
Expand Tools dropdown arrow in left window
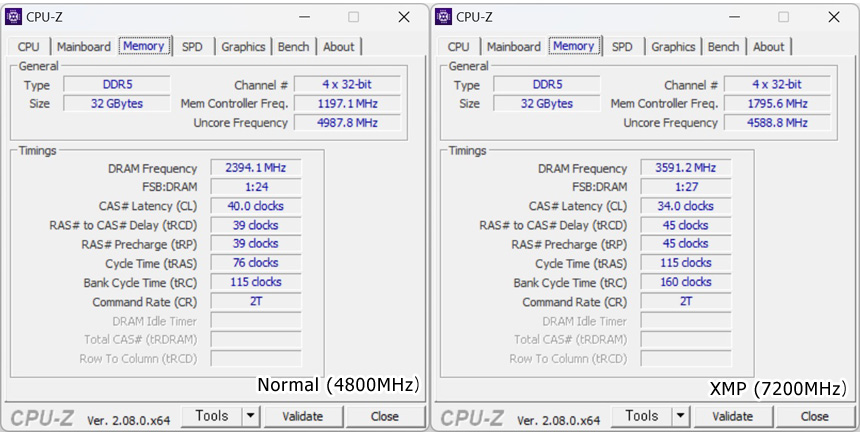251,416
